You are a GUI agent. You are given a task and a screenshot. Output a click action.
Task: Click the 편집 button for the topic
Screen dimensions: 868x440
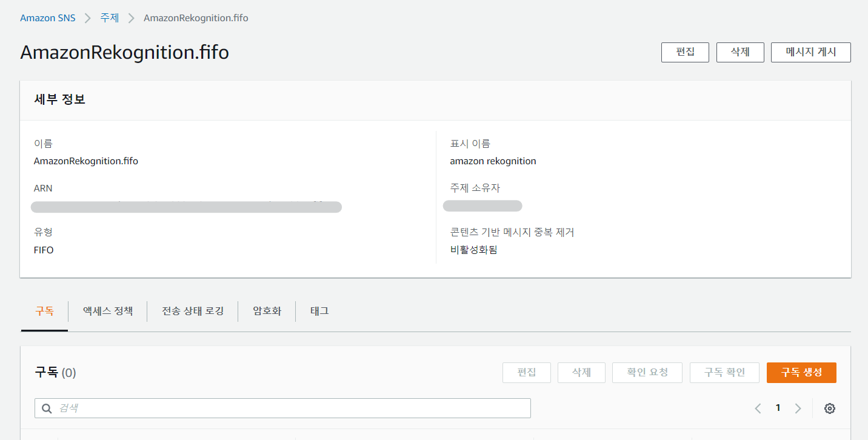coord(685,52)
